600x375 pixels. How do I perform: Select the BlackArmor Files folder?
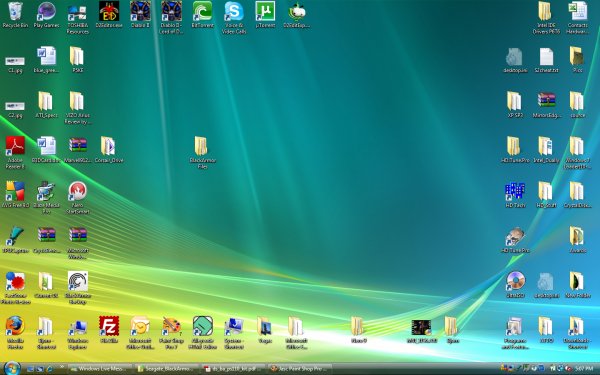coord(202,152)
